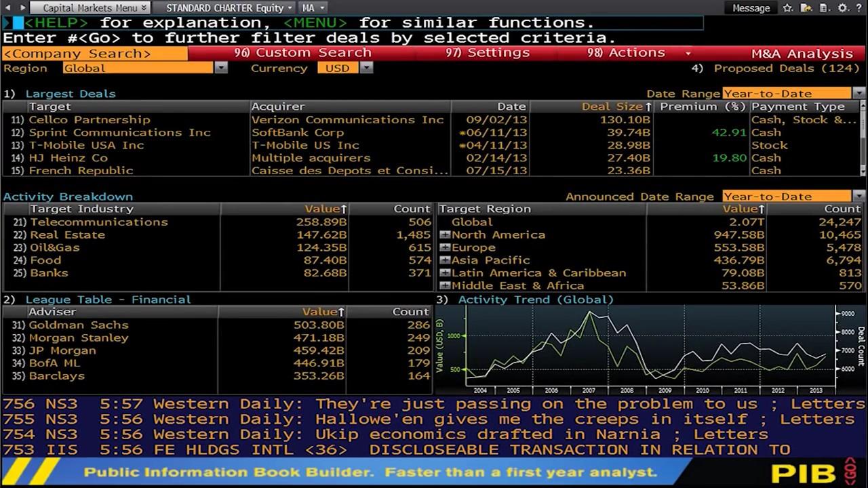Open the Region dropdown showing Global
Image resolution: width=868 pixels, height=488 pixels.
pos(221,68)
